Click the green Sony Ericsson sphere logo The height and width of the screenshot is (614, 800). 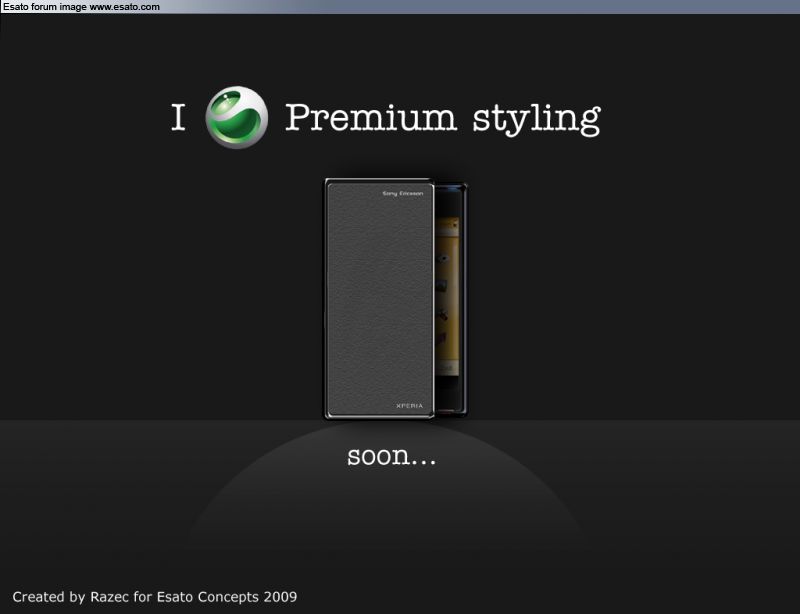[x=236, y=117]
